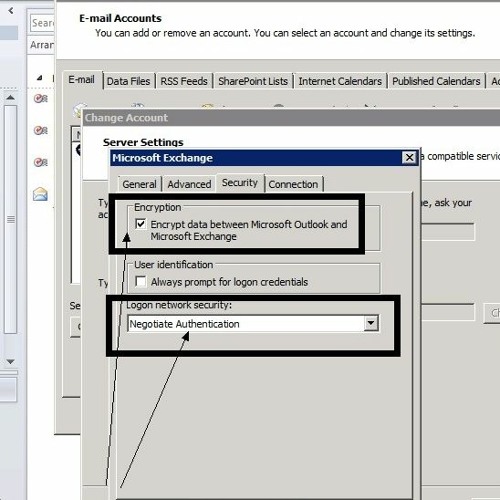Collapse the navigation pane with the chevron
This screenshot has width=500, height=500.
click(x=11, y=11)
